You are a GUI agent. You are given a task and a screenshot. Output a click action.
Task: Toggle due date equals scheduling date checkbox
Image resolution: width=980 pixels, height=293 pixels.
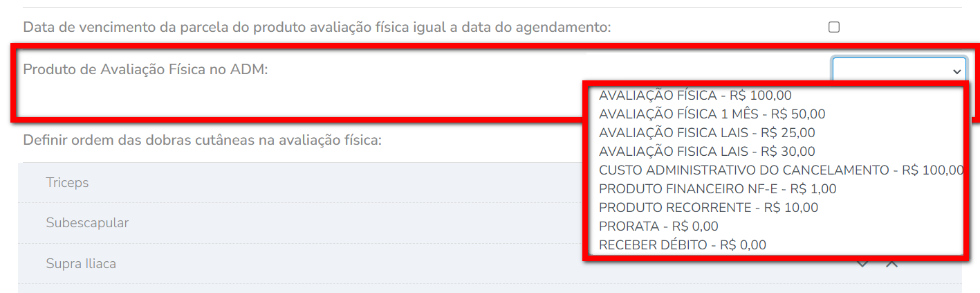coord(834,27)
